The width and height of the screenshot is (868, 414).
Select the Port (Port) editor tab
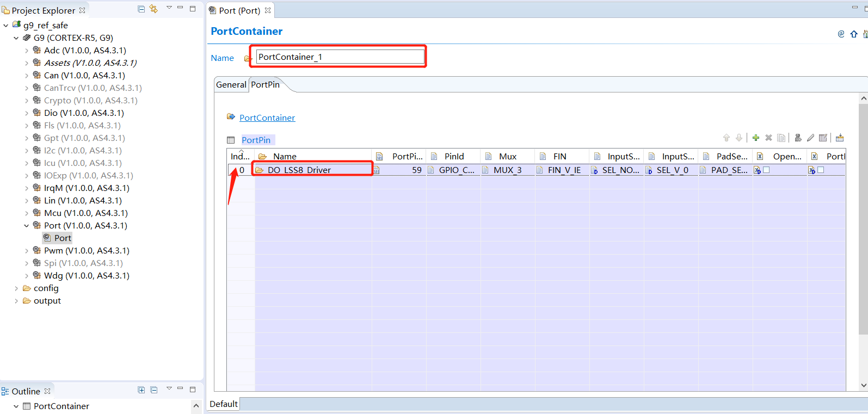click(x=239, y=10)
